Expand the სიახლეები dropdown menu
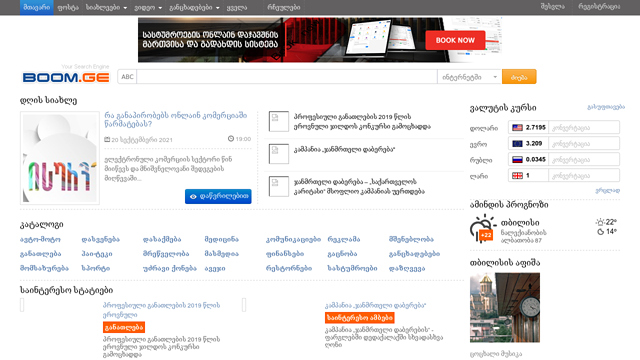Viewport: 640px width, 360px height. point(106,7)
